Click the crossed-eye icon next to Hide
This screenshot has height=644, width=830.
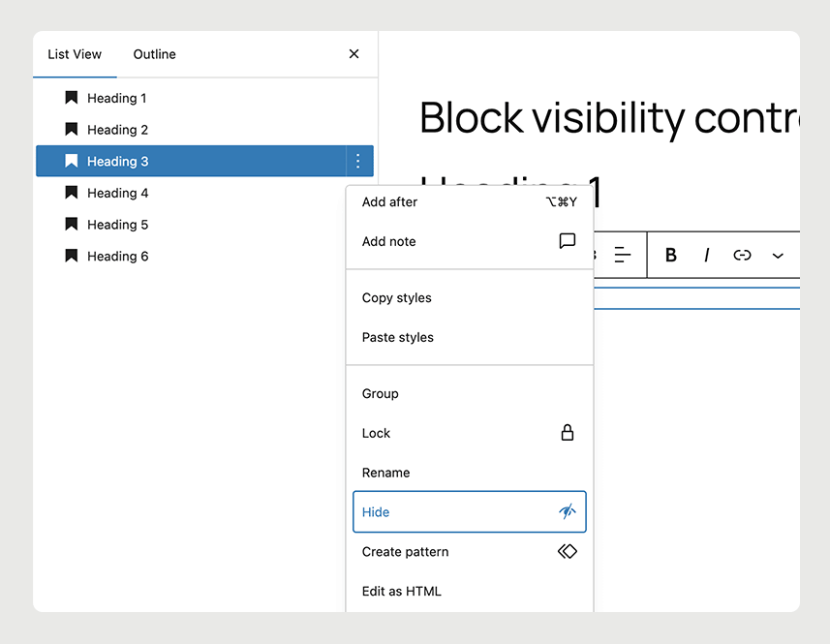click(x=568, y=511)
